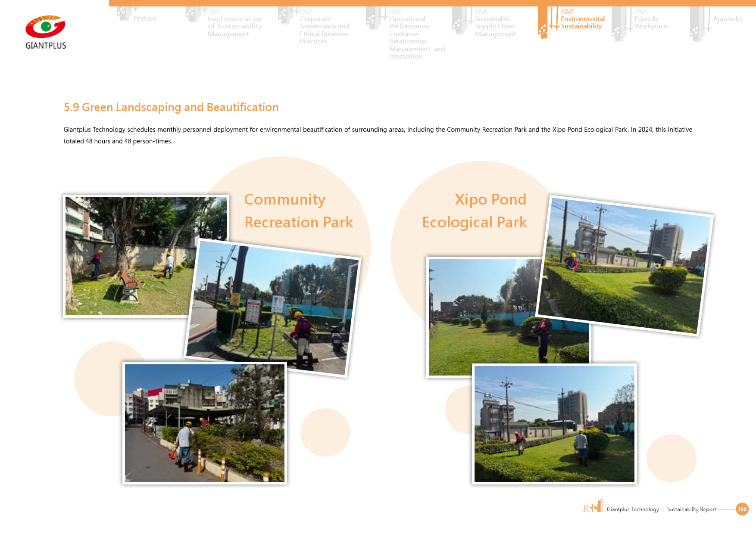Open the Preface tab
This screenshot has height=534, width=756.
[145, 19]
